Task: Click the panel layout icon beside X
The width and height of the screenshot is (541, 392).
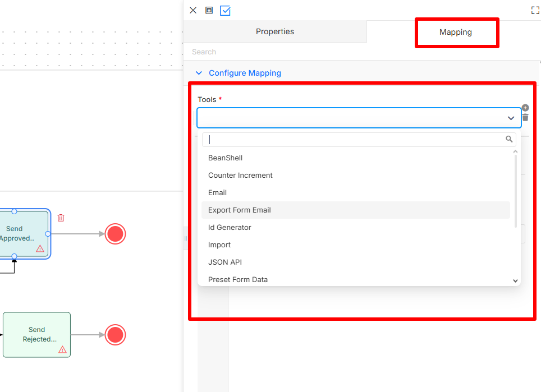Action: pyautogui.click(x=209, y=10)
